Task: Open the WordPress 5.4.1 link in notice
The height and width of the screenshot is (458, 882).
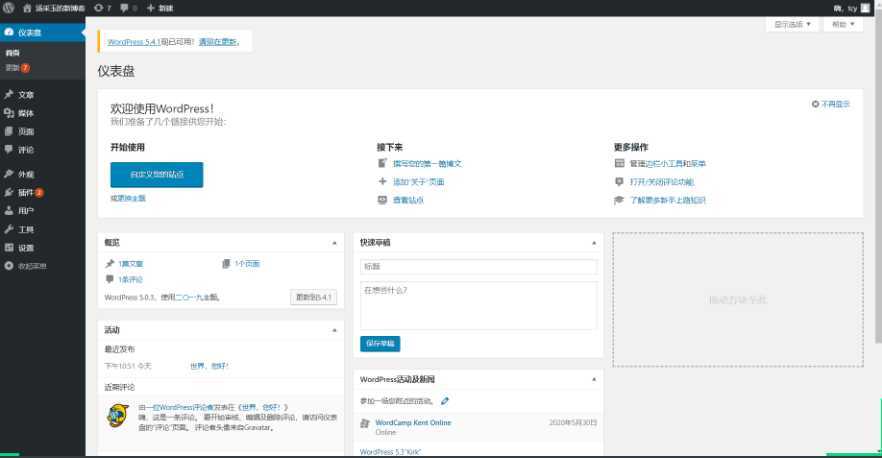Action: [134, 42]
